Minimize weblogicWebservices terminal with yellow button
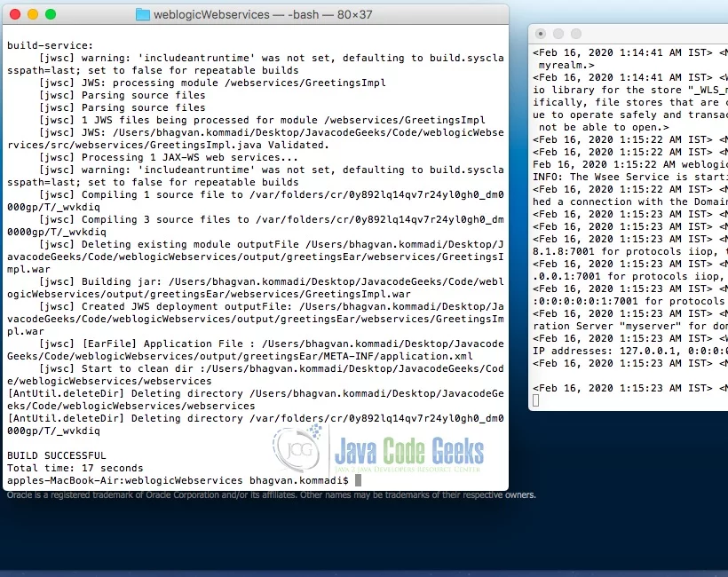 coord(33,14)
